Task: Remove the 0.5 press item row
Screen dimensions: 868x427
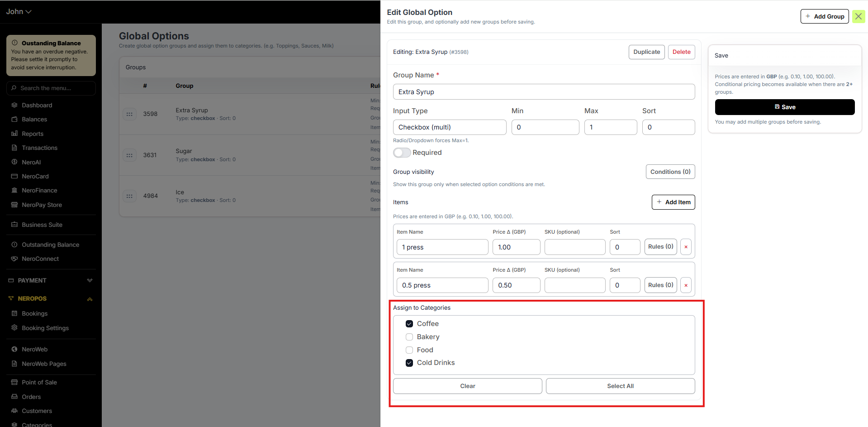Action: (x=686, y=285)
